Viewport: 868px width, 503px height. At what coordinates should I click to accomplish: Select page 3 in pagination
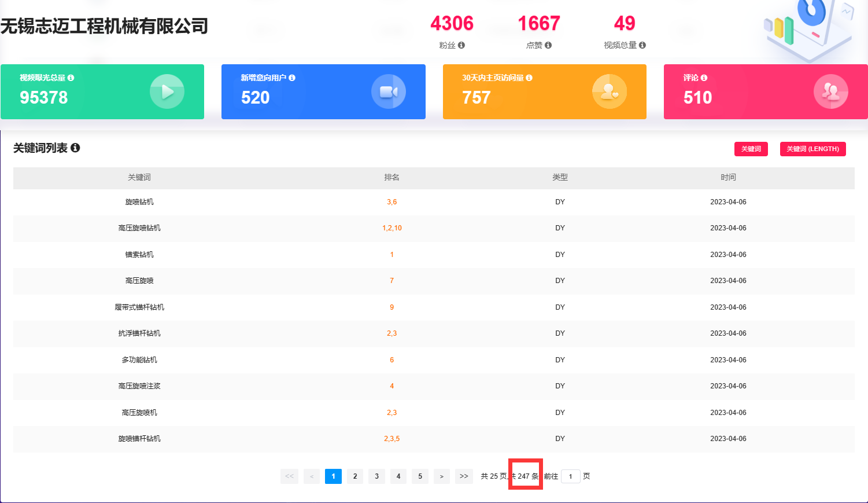pyautogui.click(x=376, y=476)
